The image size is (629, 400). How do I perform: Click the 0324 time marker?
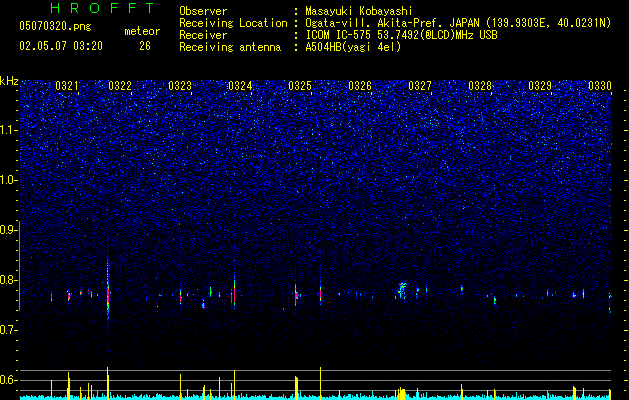pyautogui.click(x=240, y=86)
